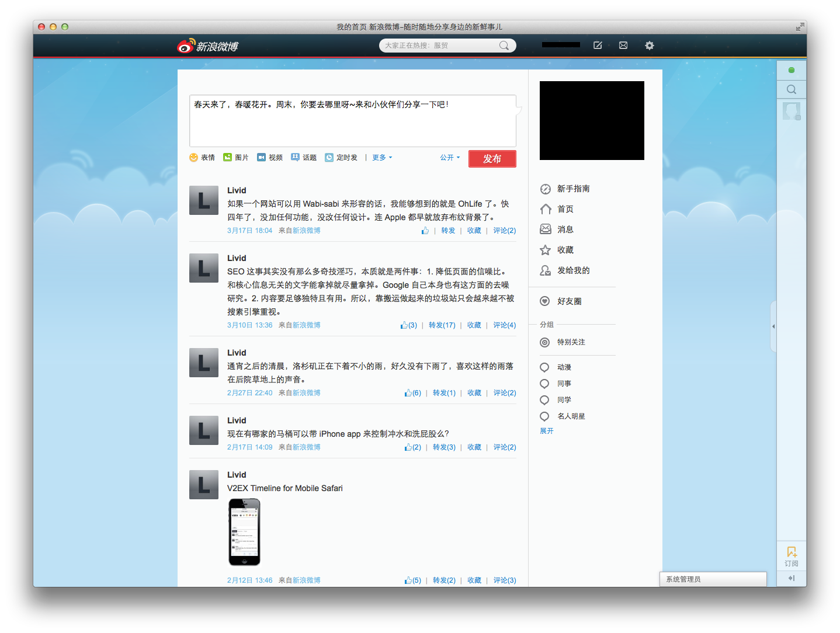Image resolution: width=840 pixels, height=633 pixels.
Task: Schedule post with 定时发 icon
Action: 329,158
